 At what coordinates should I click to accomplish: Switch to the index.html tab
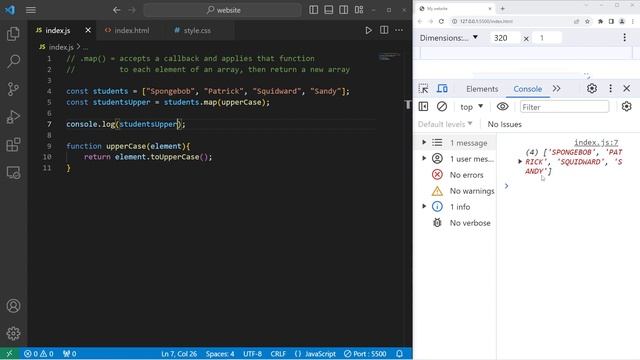[131, 31]
